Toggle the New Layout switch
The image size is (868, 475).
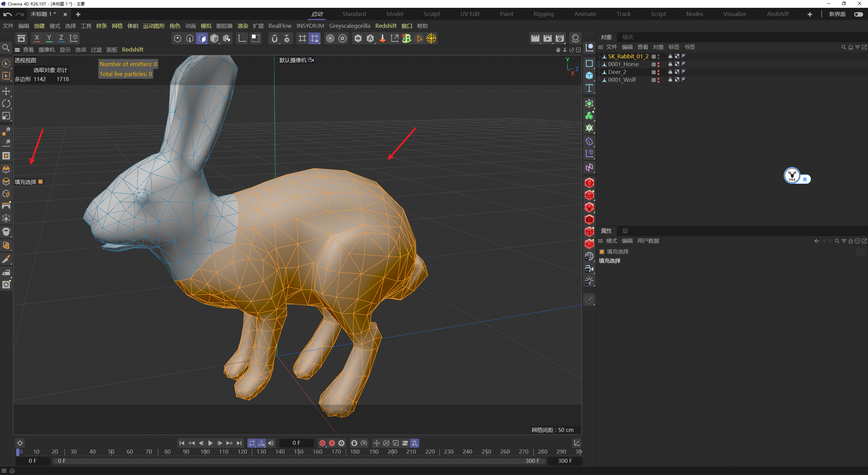pyautogui.click(x=858, y=14)
